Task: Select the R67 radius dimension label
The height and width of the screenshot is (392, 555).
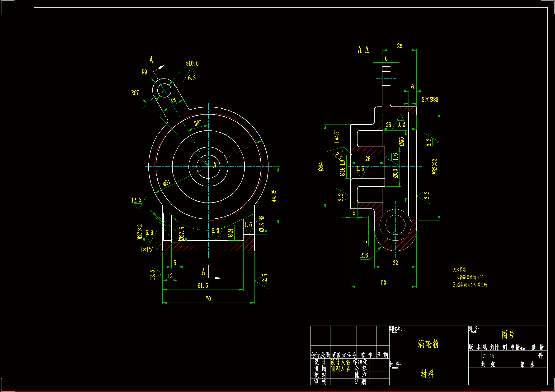Action: pyautogui.click(x=135, y=93)
